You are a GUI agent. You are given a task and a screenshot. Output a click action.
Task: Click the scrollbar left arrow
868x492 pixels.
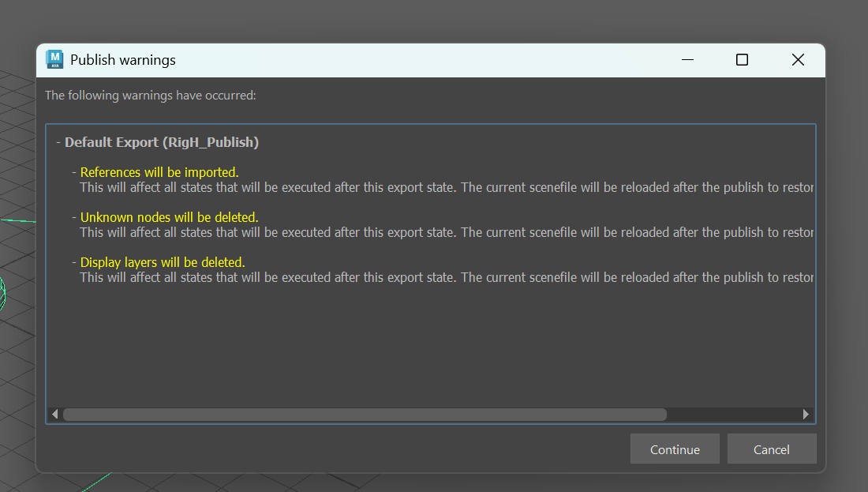pos(54,414)
